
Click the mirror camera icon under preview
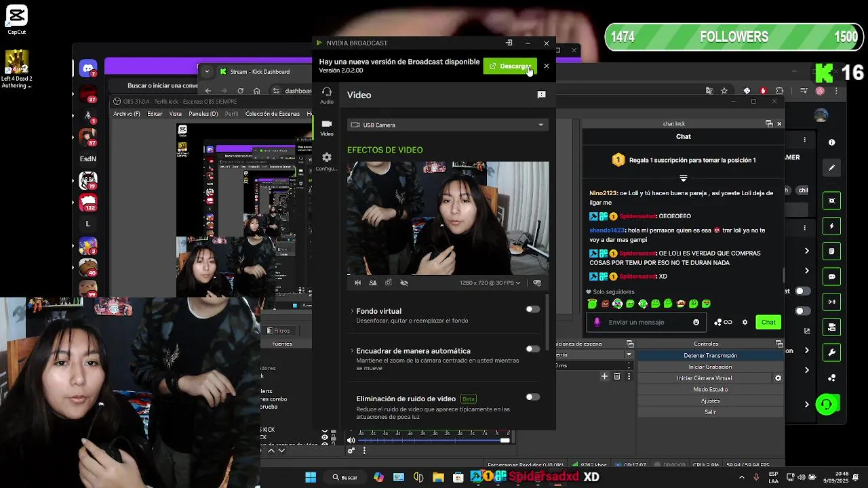pyautogui.click(x=358, y=283)
